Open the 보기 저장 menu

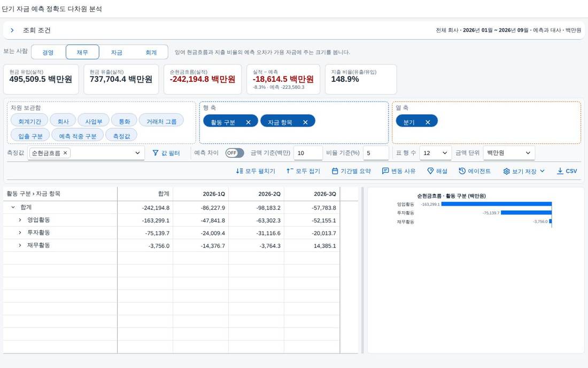coord(524,171)
